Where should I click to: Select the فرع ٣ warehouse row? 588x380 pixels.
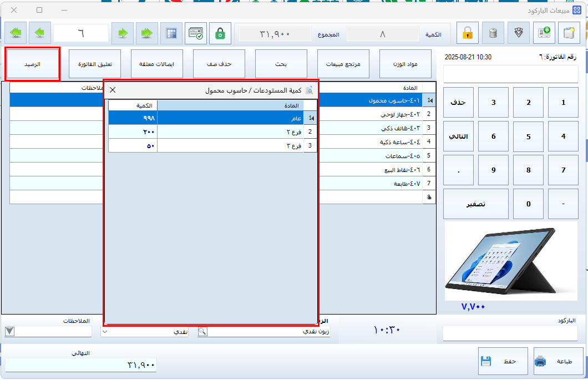[x=212, y=145]
